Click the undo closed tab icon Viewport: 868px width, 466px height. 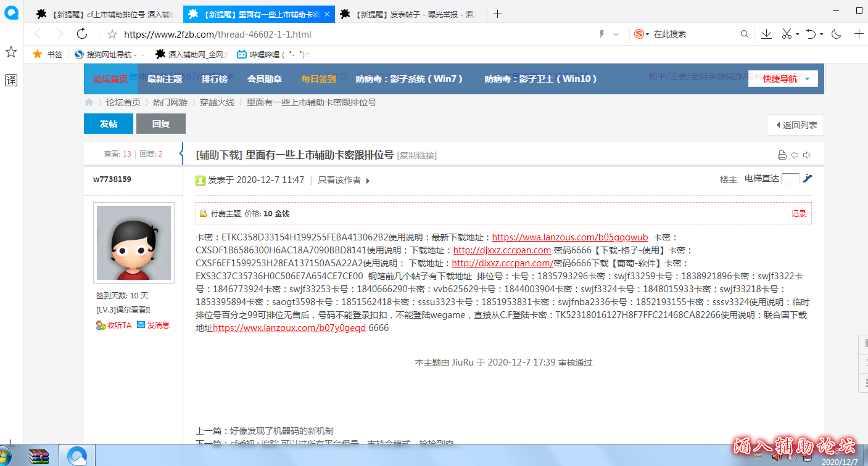pyautogui.click(x=811, y=34)
